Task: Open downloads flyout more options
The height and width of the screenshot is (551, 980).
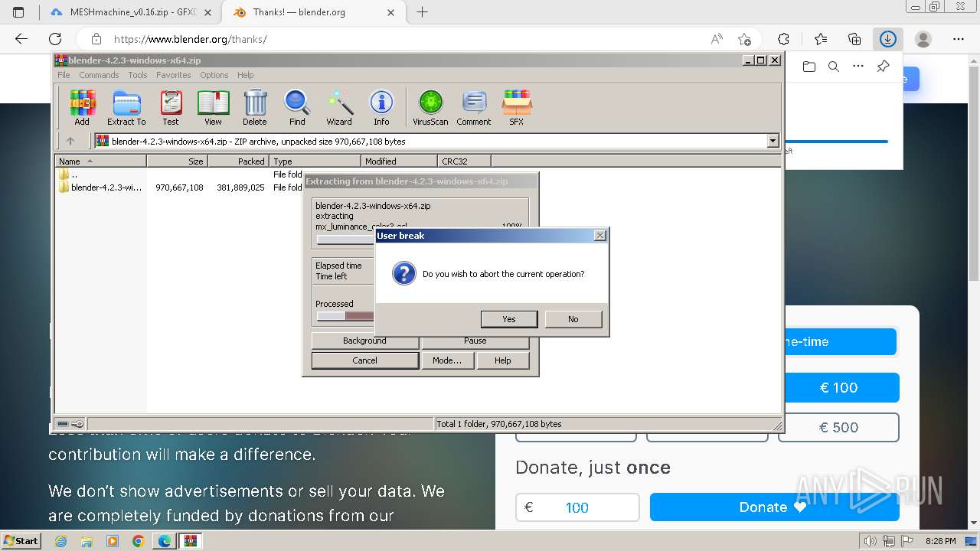Action: (x=858, y=67)
